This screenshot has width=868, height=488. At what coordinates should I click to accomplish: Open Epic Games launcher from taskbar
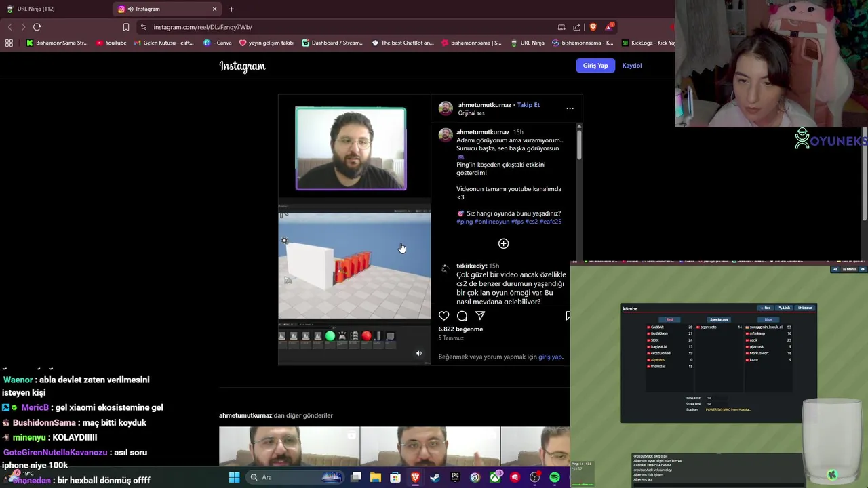click(455, 477)
